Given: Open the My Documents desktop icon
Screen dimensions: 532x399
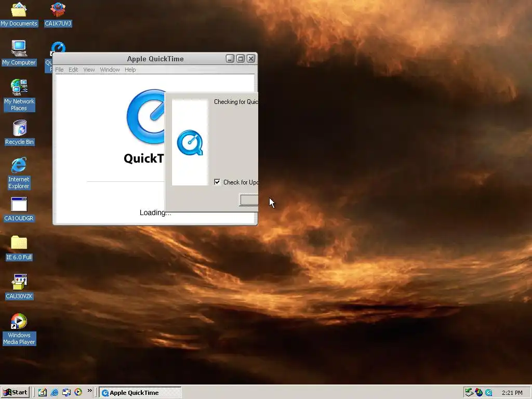Looking at the screenshot, I should tap(19, 15).
